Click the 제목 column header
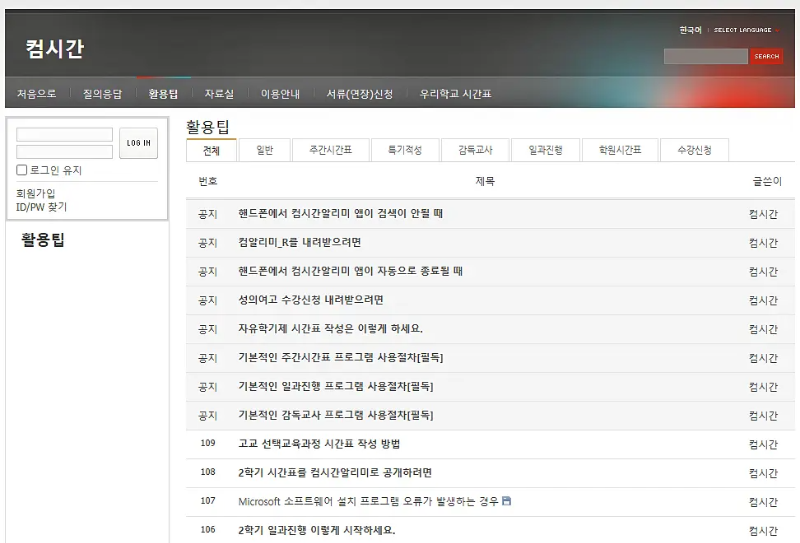Image resolution: width=800 pixels, height=543 pixels. pos(485,181)
